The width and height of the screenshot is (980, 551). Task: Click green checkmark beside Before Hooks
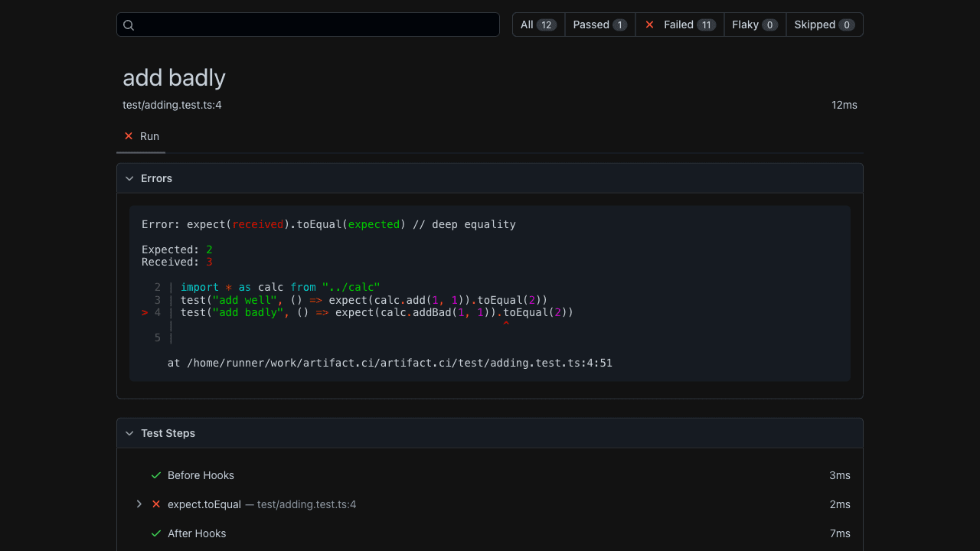156,475
